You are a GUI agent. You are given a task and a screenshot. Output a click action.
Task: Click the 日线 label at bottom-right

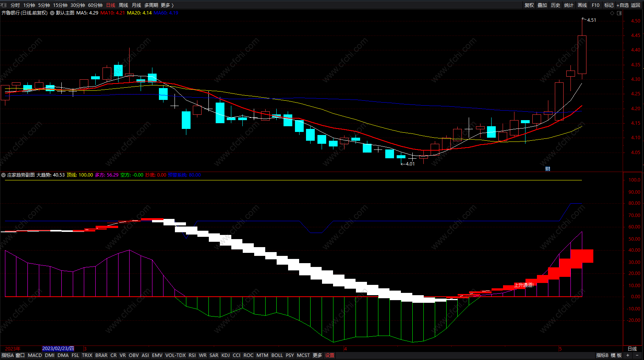tap(632, 349)
